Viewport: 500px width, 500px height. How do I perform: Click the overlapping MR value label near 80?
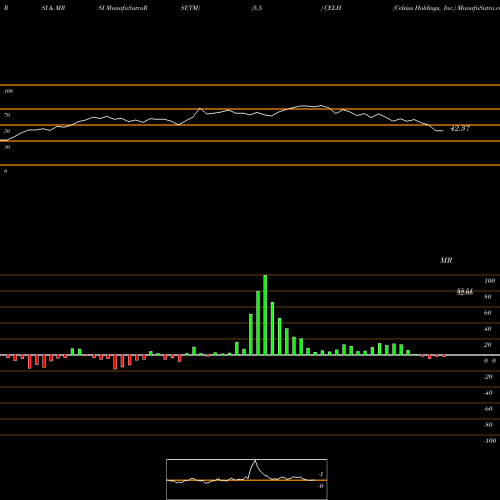coord(465,292)
